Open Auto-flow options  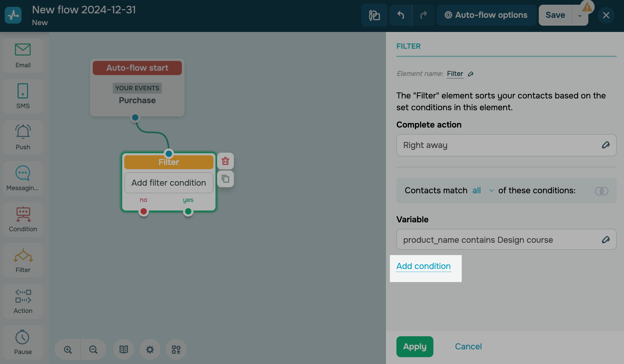click(x=486, y=15)
